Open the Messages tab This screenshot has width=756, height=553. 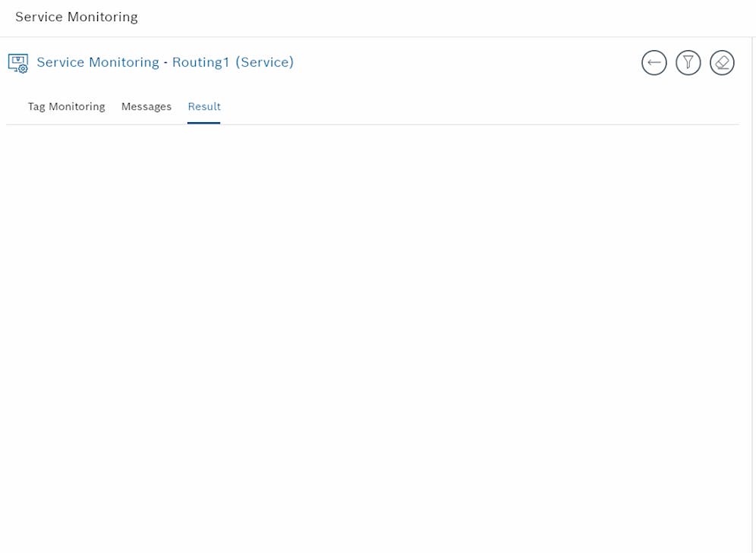[146, 107]
